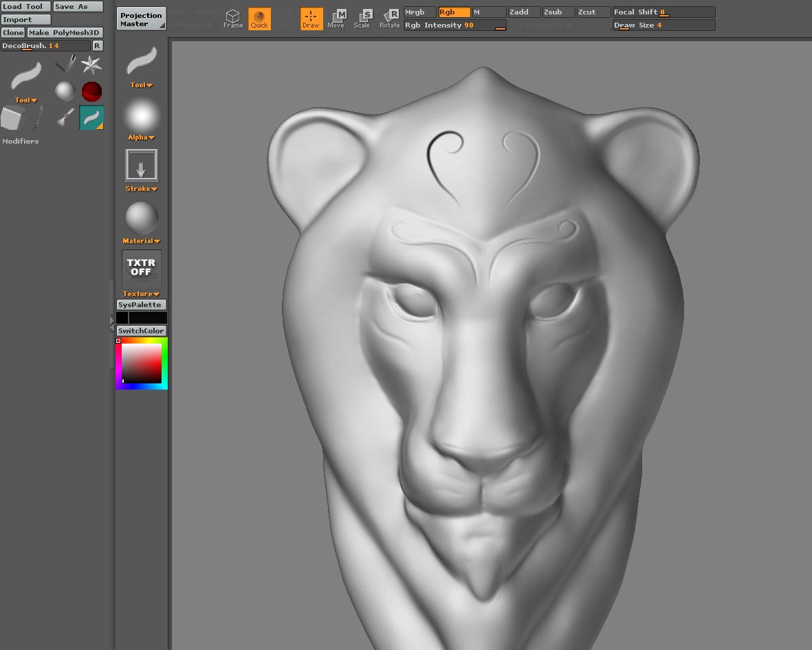Select the Rotate transform icon
The width and height of the screenshot is (812, 650).
point(390,19)
